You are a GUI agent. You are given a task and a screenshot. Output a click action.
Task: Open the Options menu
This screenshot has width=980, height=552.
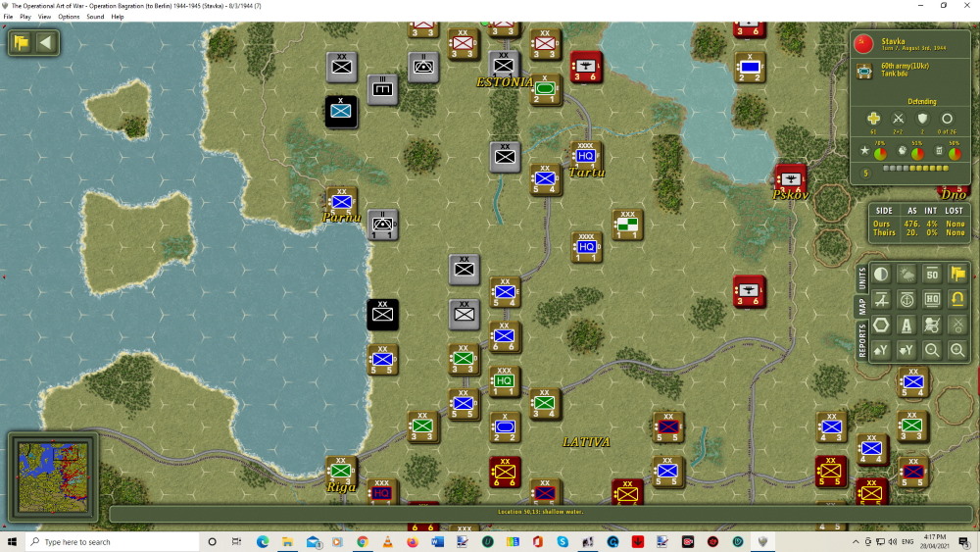69,17
